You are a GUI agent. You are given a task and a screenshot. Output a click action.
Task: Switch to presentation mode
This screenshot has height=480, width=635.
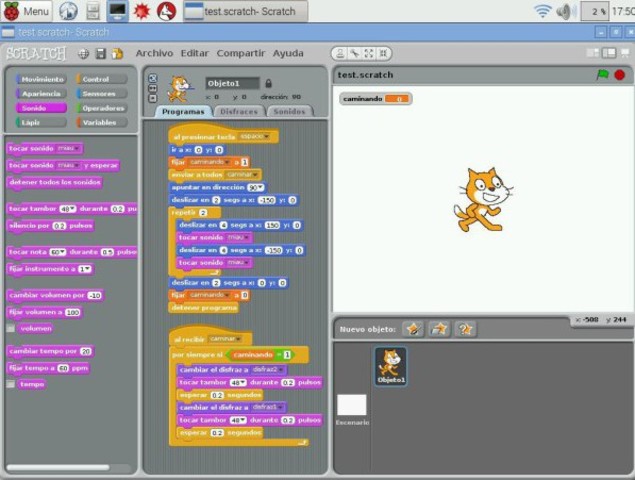click(625, 53)
